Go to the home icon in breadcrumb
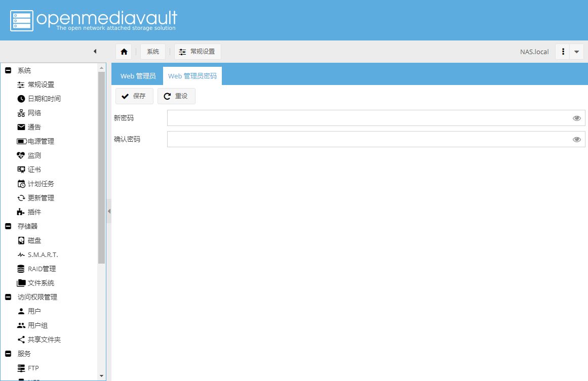 coord(124,52)
